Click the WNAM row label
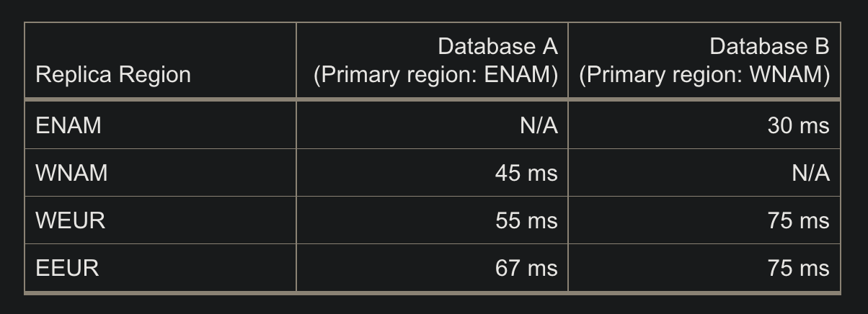868x314 pixels. pos(71,173)
